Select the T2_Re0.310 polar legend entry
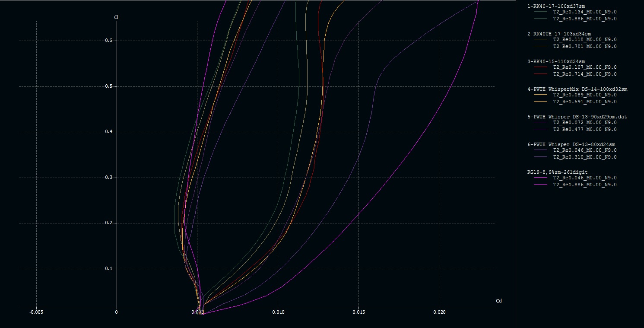This screenshot has height=328, width=644. tap(584, 157)
